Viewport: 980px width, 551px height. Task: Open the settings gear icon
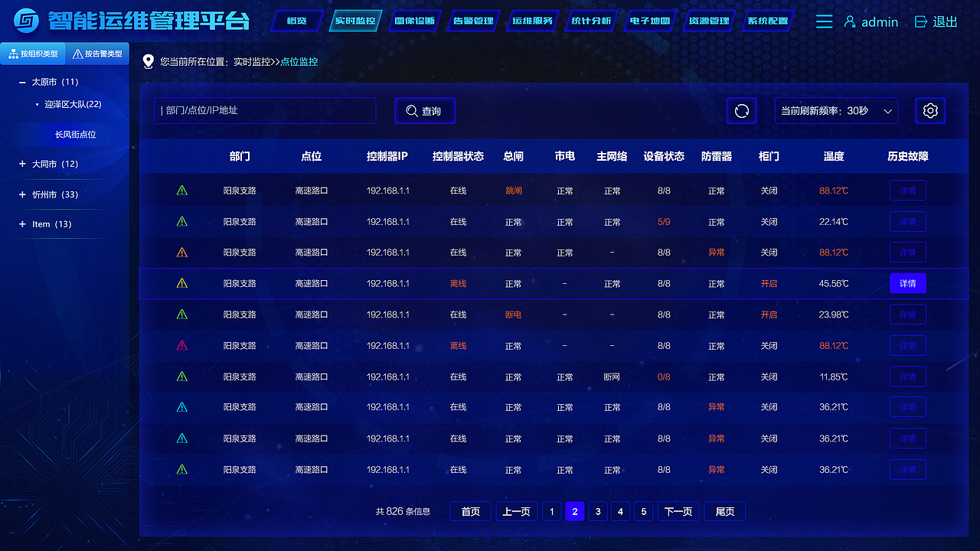click(930, 110)
